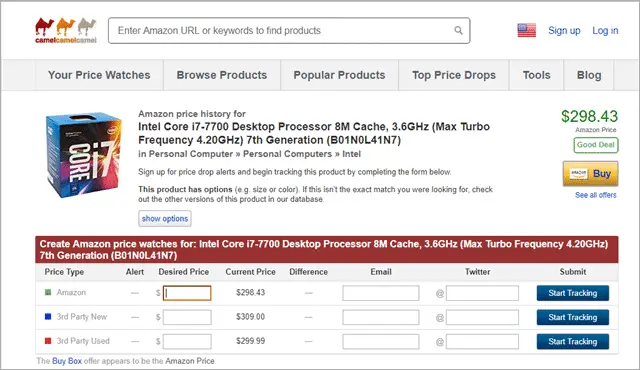640x370 pixels.
Task: Click the 3rd Party Used red marker
Action: coord(48,341)
